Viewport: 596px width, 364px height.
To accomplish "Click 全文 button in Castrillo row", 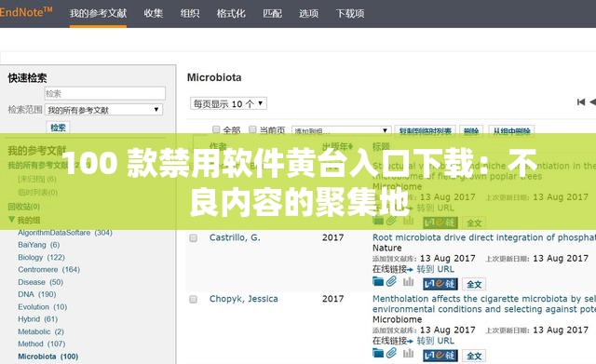I will (x=474, y=284).
